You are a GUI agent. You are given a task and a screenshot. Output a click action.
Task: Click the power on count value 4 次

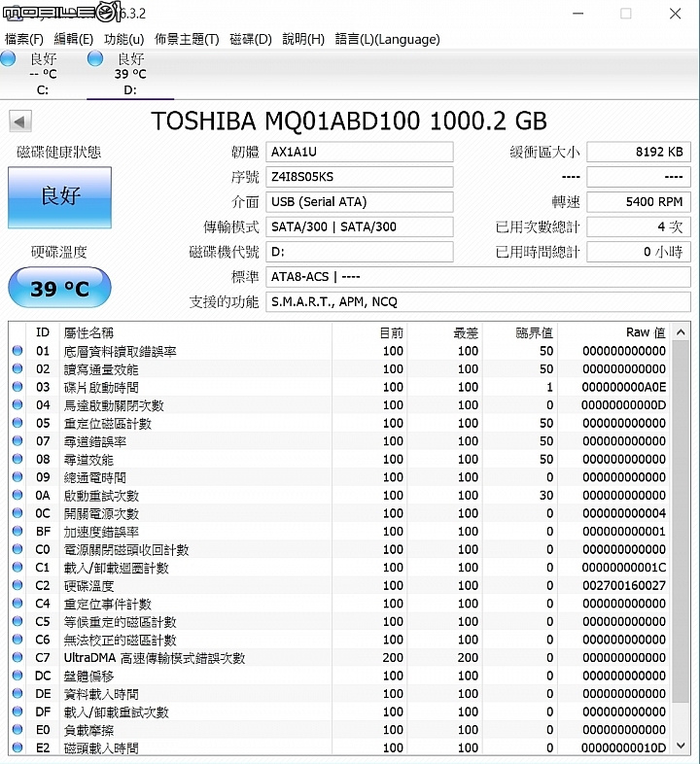[x=639, y=226]
